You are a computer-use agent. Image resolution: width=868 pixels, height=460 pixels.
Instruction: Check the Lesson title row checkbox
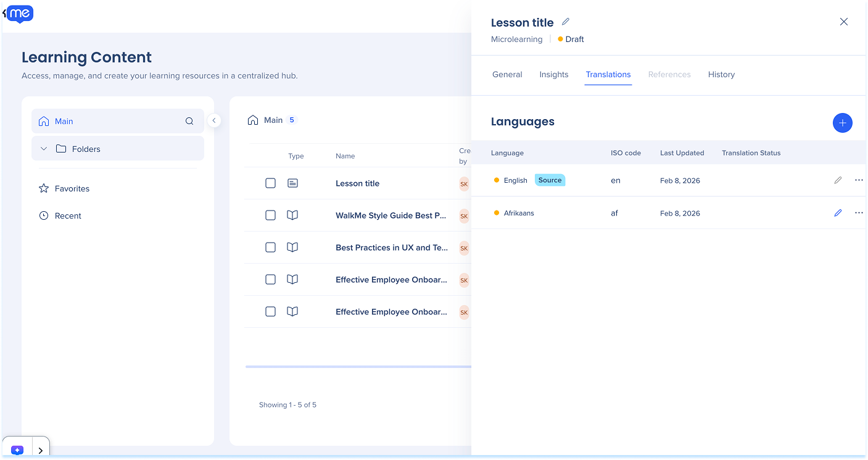click(x=270, y=183)
